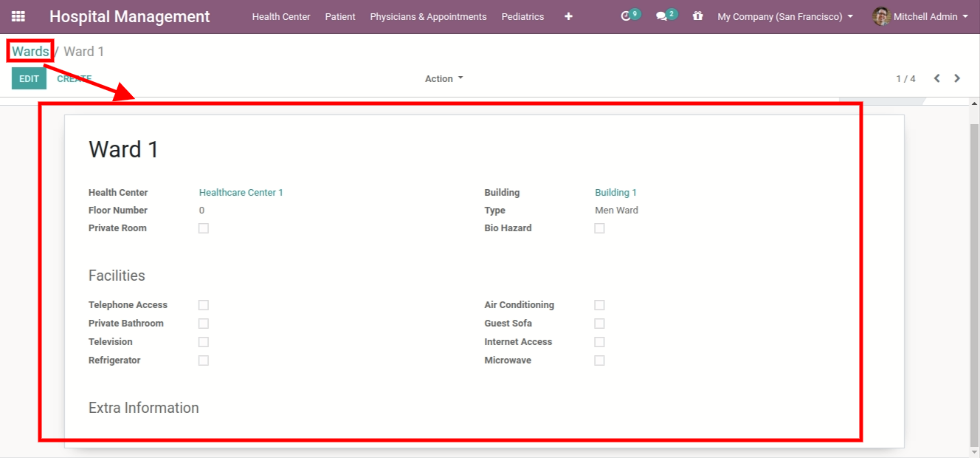Toggle the Private Room checkbox
This screenshot has width=980, height=458.
coord(204,228)
